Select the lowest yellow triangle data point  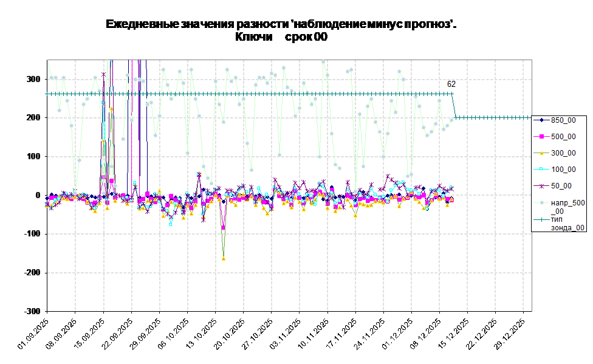(224, 259)
